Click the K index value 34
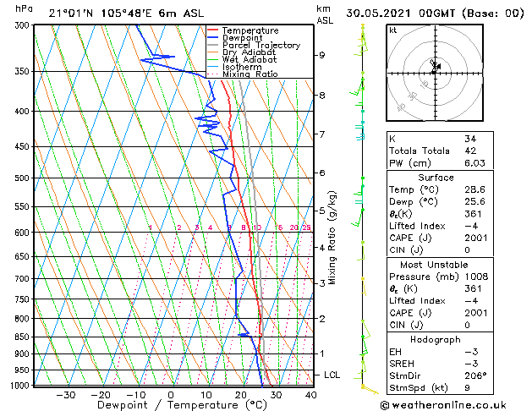 (470, 139)
